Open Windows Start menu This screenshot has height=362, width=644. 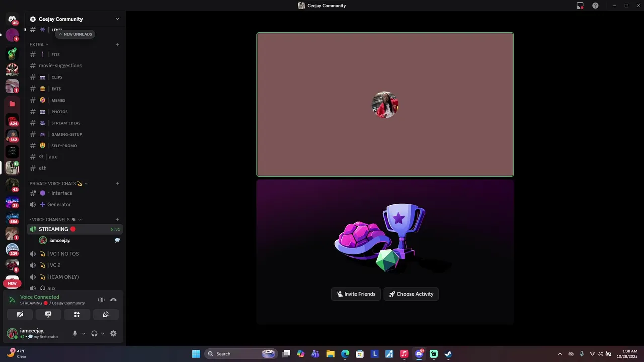pyautogui.click(x=196, y=354)
